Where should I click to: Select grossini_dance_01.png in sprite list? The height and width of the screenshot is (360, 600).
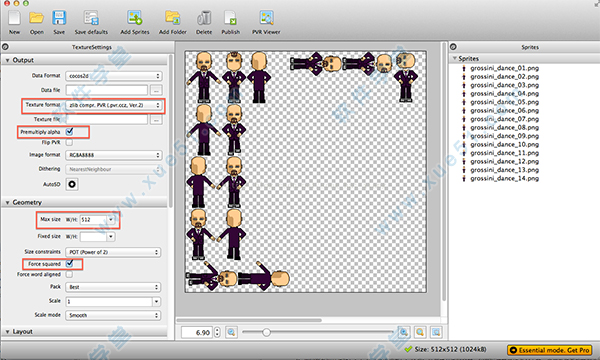click(x=504, y=68)
